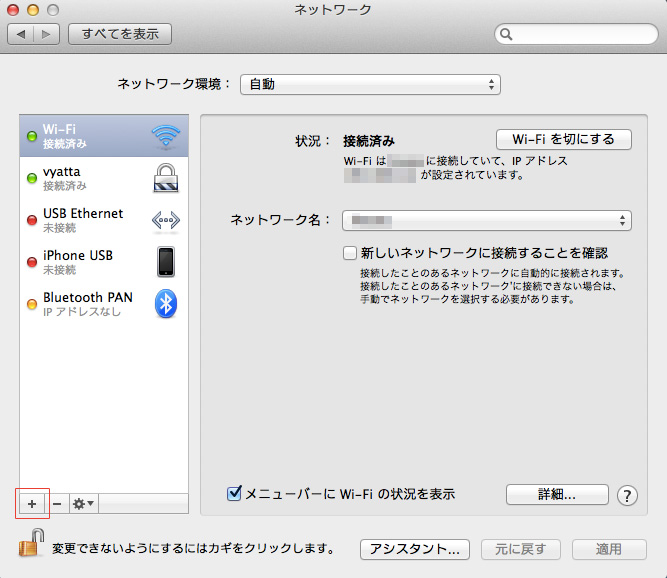Select the Wi-Fi service in list
Screen dimensions: 667x578
coord(100,136)
